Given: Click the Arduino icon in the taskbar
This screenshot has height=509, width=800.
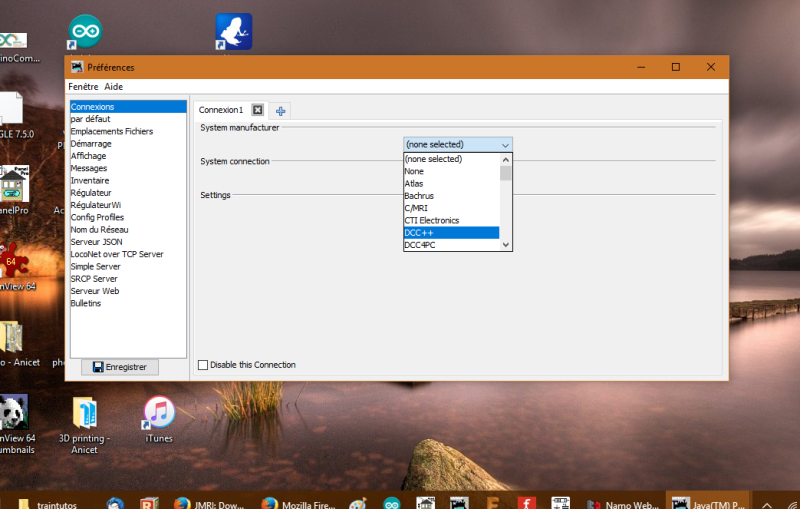Looking at the screenshot, I should [x=392, y=505].
